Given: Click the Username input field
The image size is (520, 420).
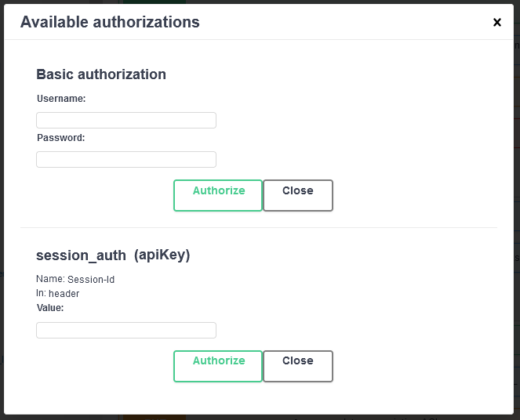Looking at the screenshot, I should 126,120.
